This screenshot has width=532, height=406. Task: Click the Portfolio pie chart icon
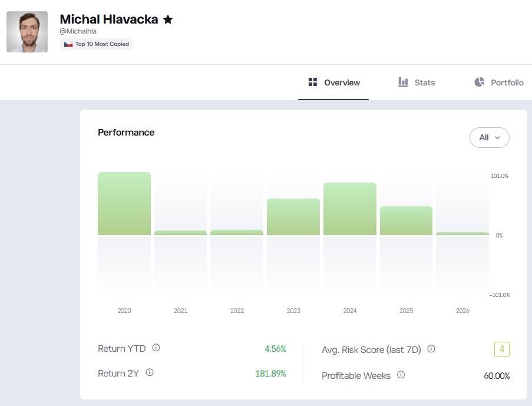tap(480, 82)
